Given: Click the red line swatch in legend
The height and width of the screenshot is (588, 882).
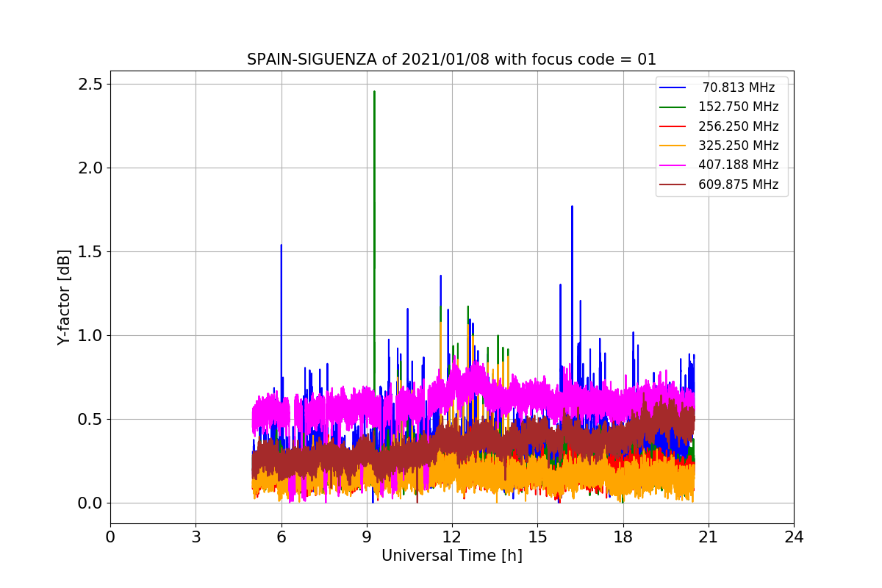Looking at the screenshot, I should (x=673, y=126).
